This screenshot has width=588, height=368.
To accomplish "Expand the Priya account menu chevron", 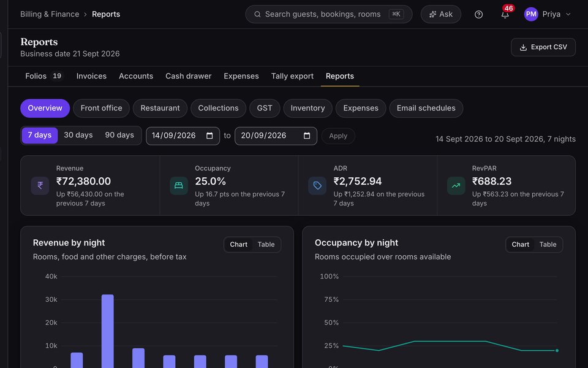I will click(x=568, y=14).
